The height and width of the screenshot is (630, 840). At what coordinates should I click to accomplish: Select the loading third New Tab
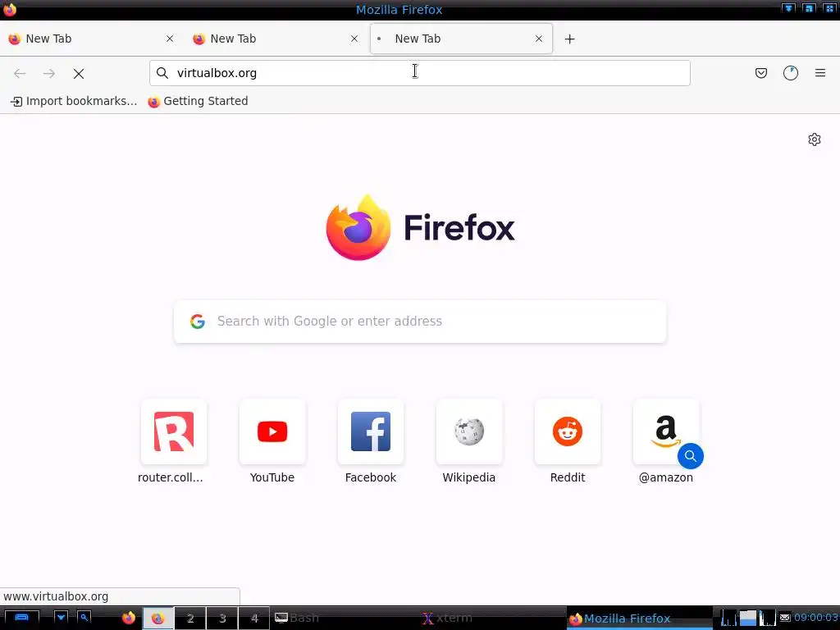[x=461, y=39]
